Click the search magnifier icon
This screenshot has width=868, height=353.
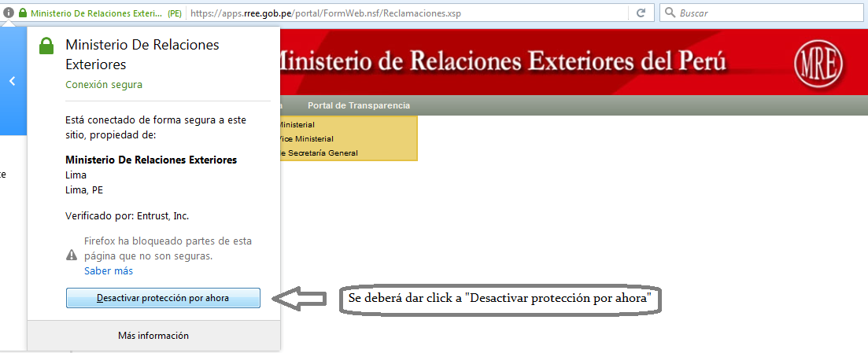(x=669, y=13)
